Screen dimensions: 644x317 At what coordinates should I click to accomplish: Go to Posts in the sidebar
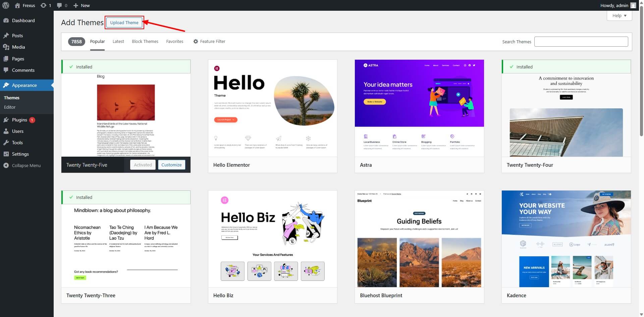pos(17,36)
